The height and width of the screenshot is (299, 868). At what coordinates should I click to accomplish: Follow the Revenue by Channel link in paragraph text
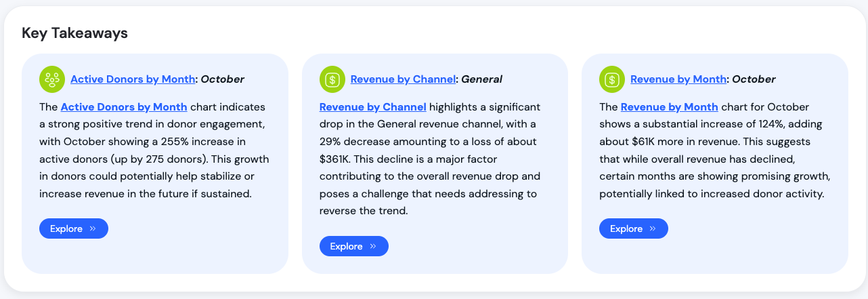pos(372,107)
